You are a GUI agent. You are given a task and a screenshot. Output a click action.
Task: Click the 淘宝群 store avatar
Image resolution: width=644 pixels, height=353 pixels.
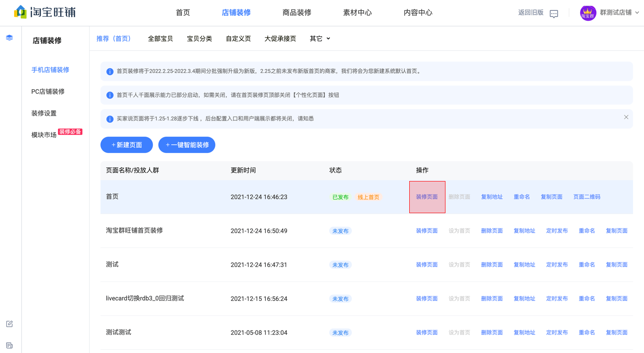click(588, 13)
